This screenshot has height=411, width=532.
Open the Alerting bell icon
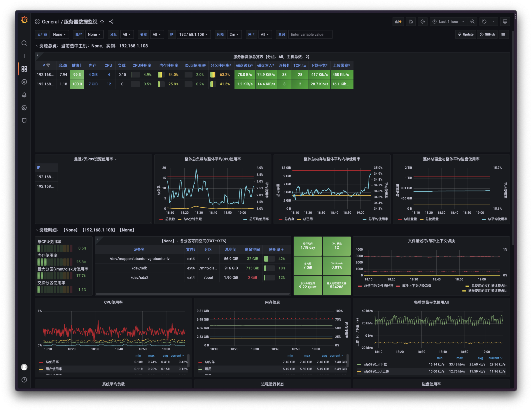coord(24,95)
